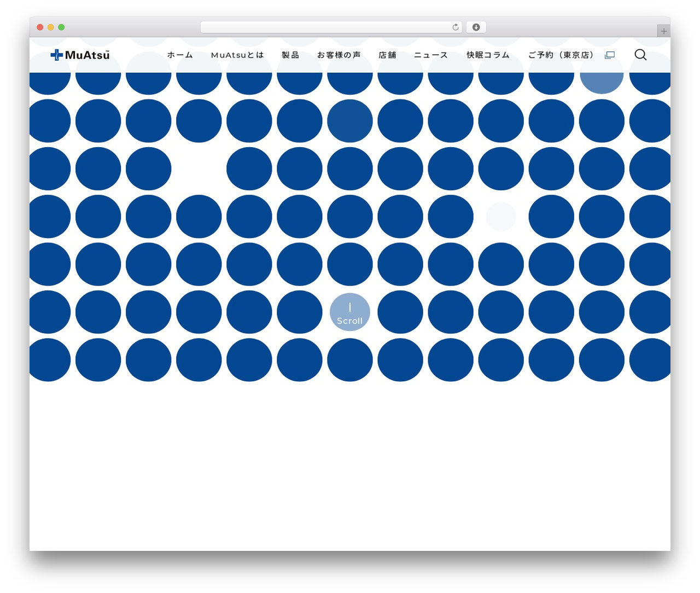Screen dimensions: 700x593
Task: Go to ニュース section
Action: [x=431, y=55]
